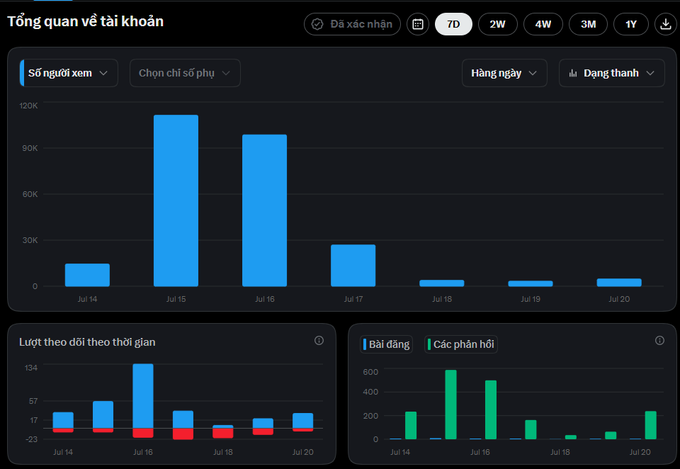The height and width of the screenshot is (469, 680).
Task: Open the Số người xem metric dropdown
Action: point(69,73)
